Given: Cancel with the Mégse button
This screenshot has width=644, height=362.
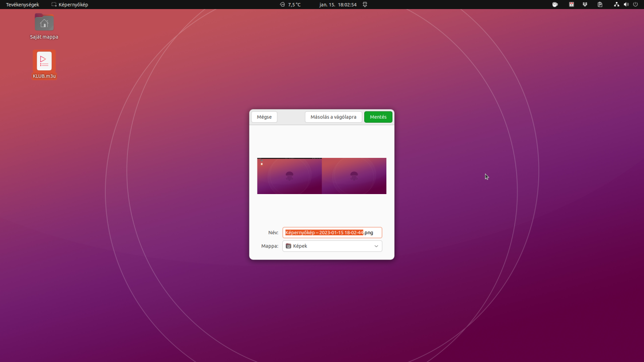Looking at the screenshot, I should pos(264,117).
